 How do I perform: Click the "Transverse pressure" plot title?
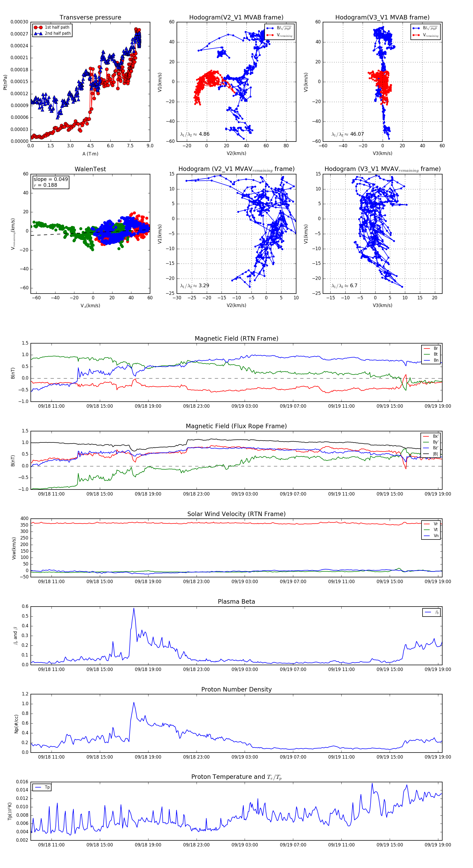90,17
